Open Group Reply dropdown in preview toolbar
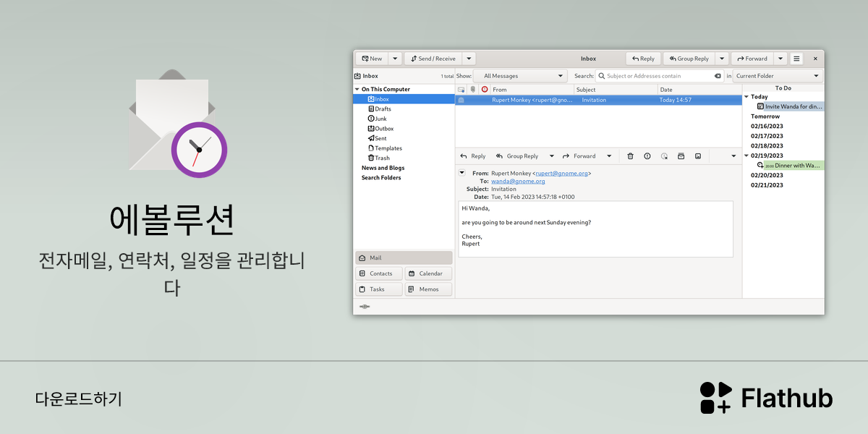Image resolution: width=868 pixels, height=434 pixels. tap(552, 156)
